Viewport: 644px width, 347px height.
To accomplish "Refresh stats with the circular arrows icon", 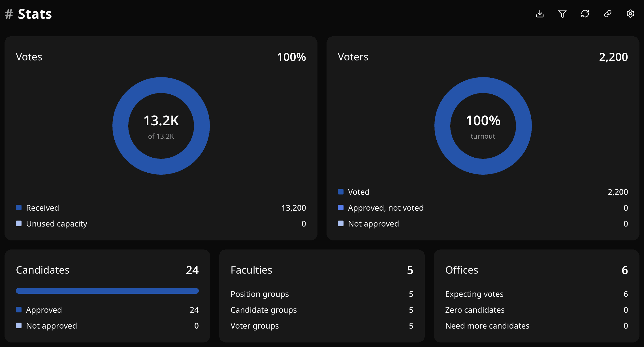I will 585,14.
